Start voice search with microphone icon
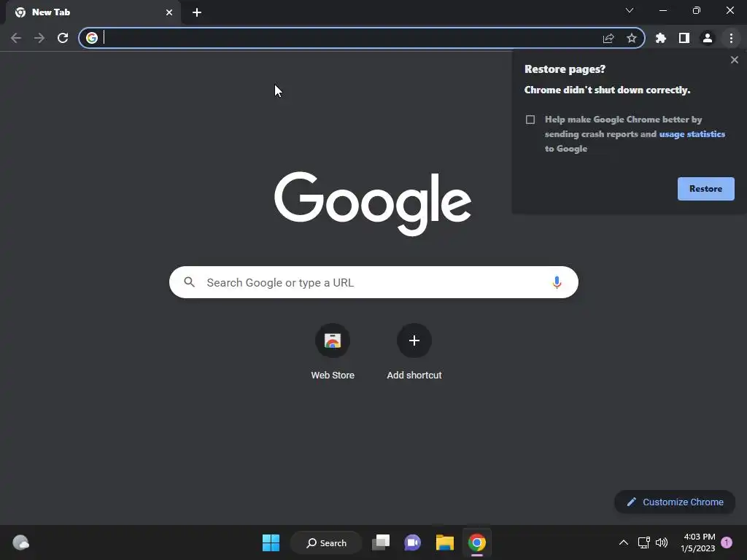The height and width of the screenshot is (560, 747). click(x=557, y=282)
